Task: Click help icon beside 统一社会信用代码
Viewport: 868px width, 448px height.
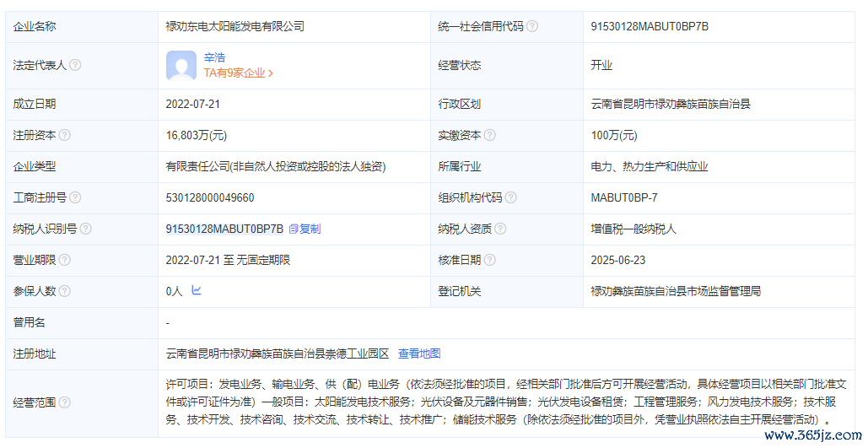Action: 532,26
